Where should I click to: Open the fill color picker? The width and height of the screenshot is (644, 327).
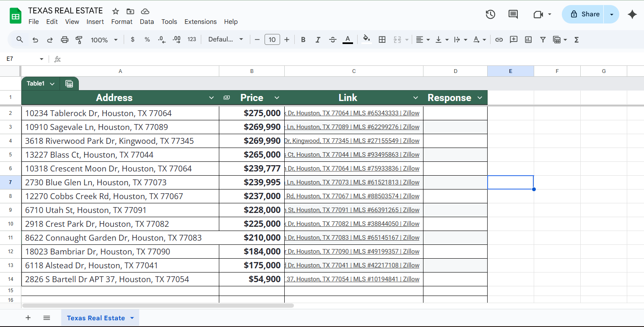(366, 39)
